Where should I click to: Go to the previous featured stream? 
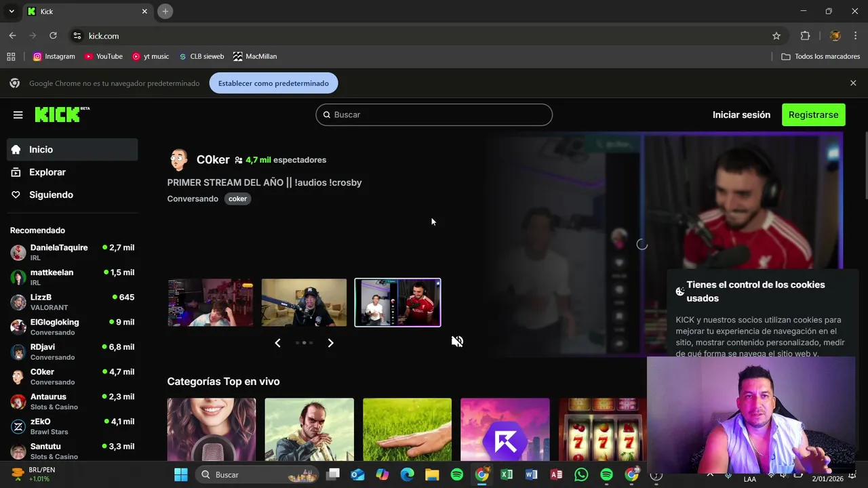pyautogui.click(x=277, y=343)
